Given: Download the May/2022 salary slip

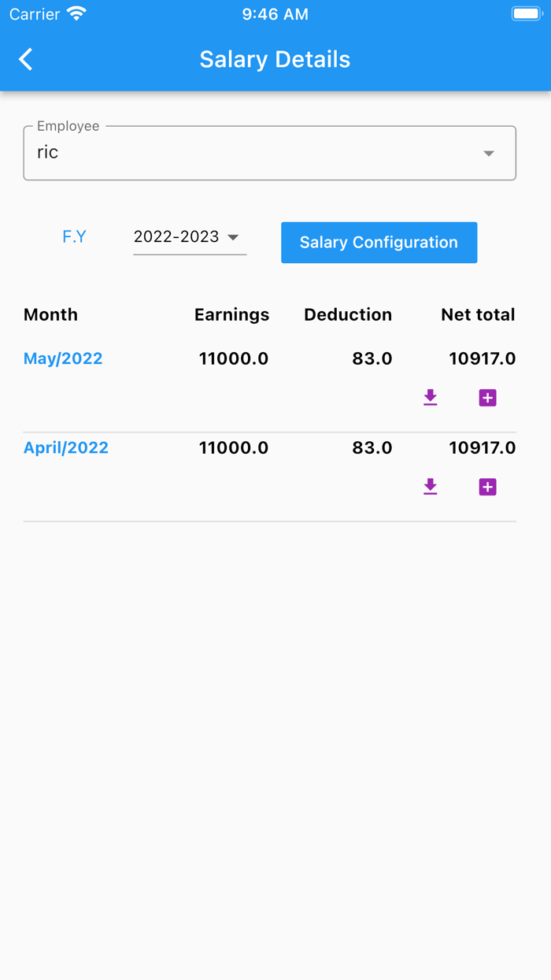Looking at the screenshot, I should 431,397.
